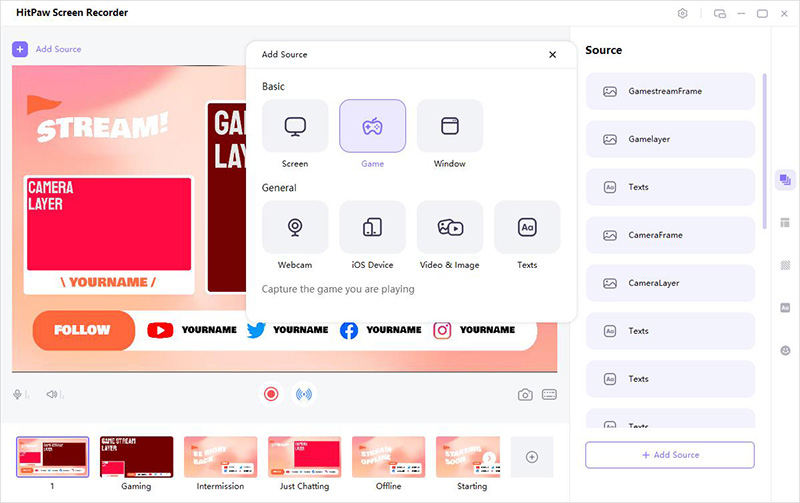Toggle the microphone input
The width and height of the screenshot is (800, 503).
[18, 394]
